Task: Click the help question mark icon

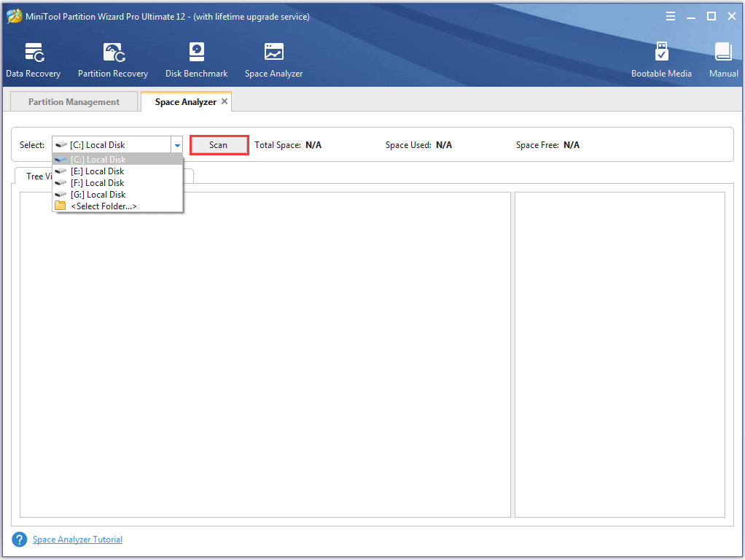Action: coord(19,539)
